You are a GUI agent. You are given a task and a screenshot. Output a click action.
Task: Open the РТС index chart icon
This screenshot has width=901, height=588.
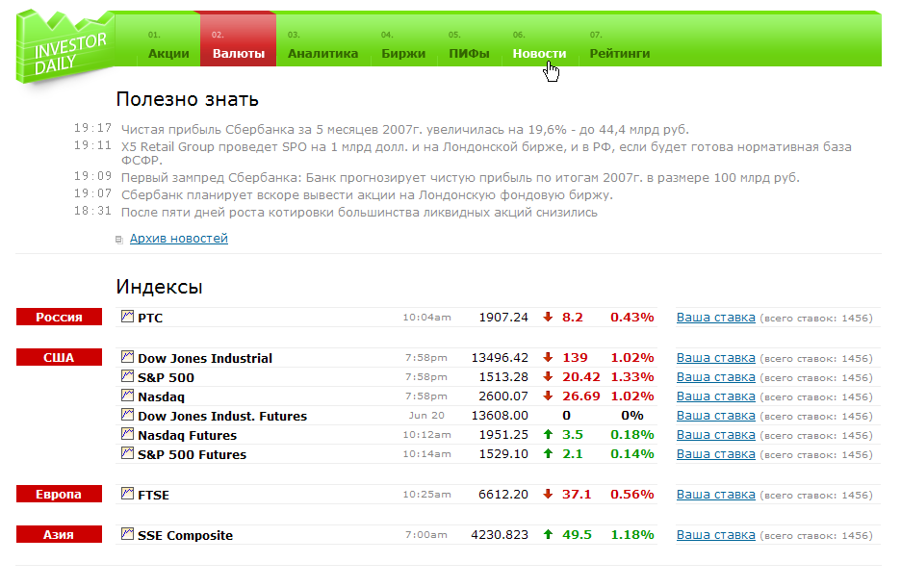click(x=128, y=317)
